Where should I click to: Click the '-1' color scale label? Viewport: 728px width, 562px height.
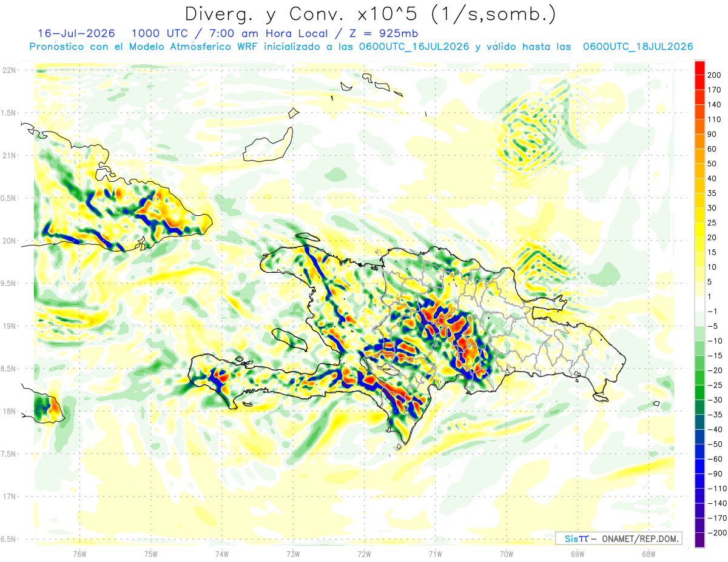tap(713, 312)
